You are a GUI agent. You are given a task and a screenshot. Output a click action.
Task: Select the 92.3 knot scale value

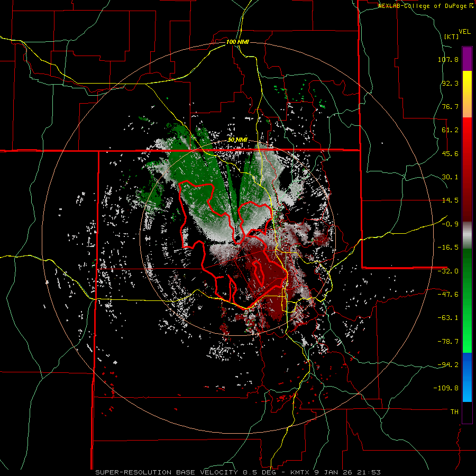[450, 83]
